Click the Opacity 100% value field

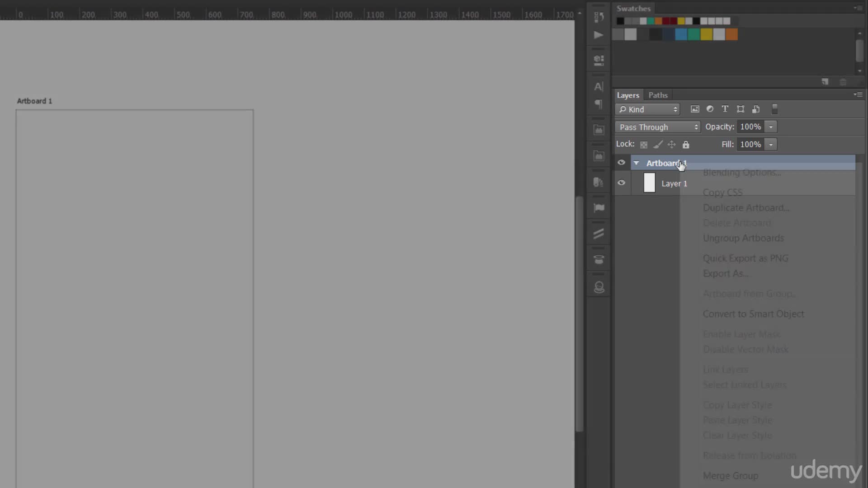click(x=750, y=127)
